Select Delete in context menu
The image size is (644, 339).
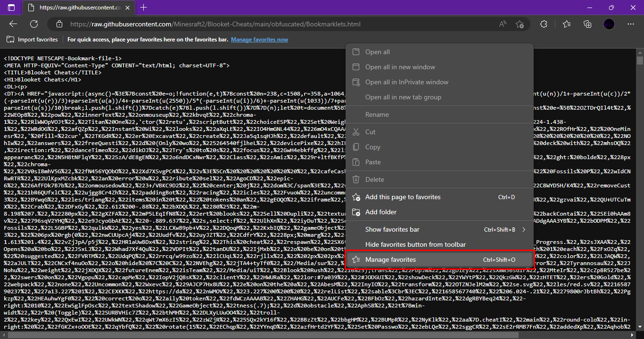pos(439,180)
